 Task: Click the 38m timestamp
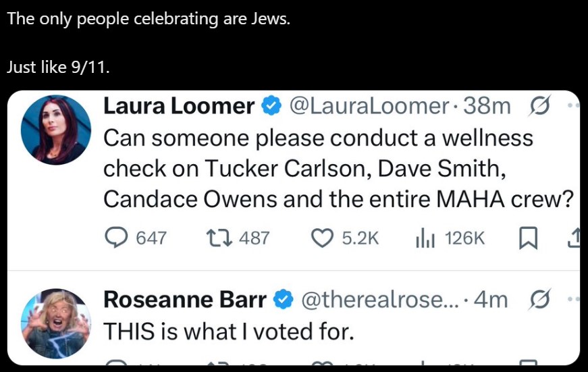[487, 106]
